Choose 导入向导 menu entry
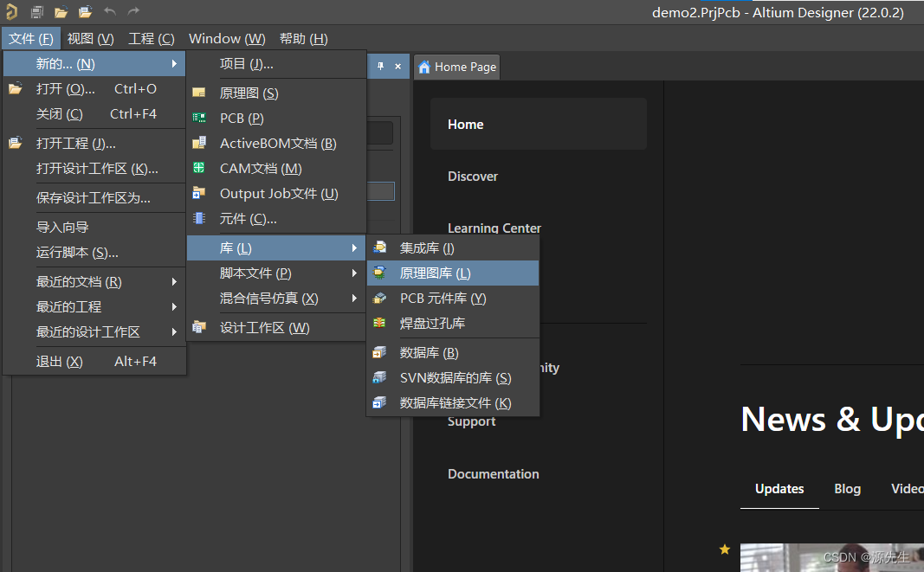Viewport: 924px width, 572px height. click(x=94, y=227)
